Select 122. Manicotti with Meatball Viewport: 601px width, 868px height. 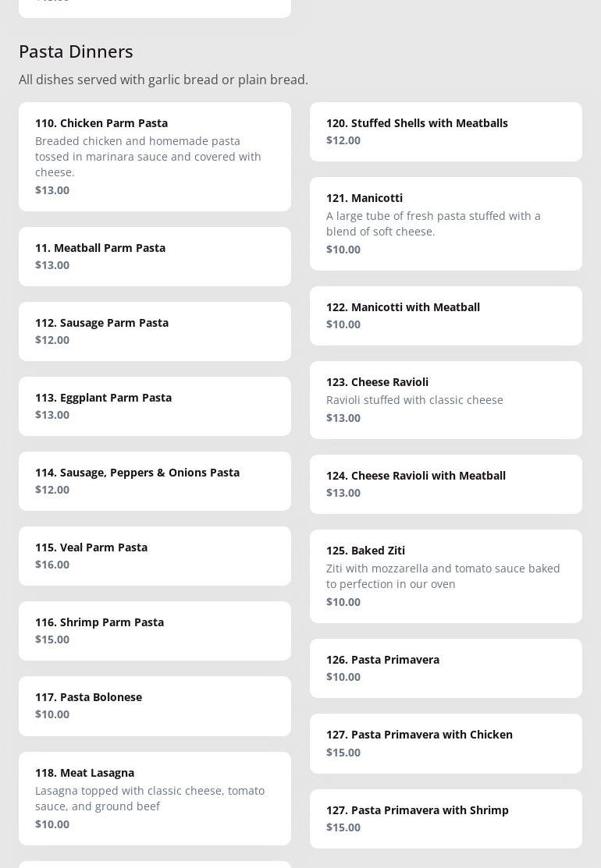coord(446,315)
